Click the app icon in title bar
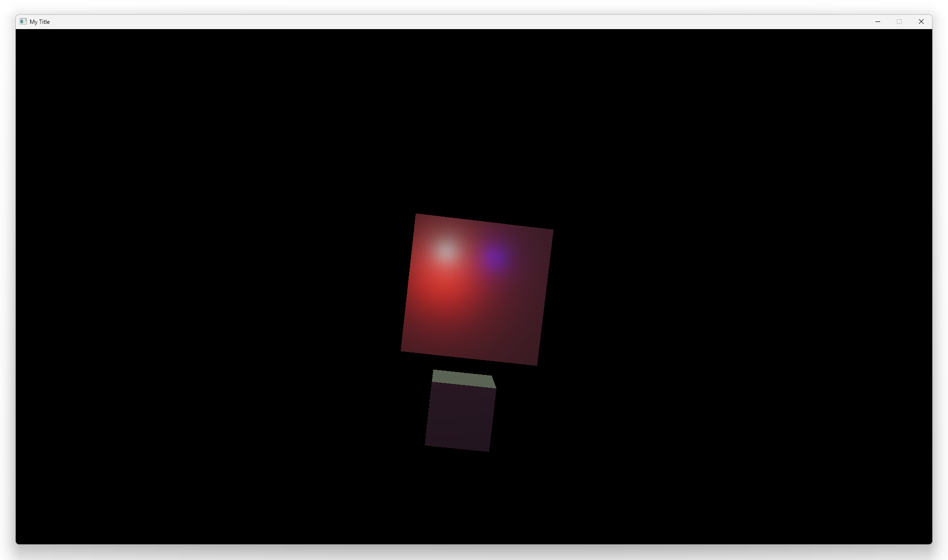 coord(23,21)
